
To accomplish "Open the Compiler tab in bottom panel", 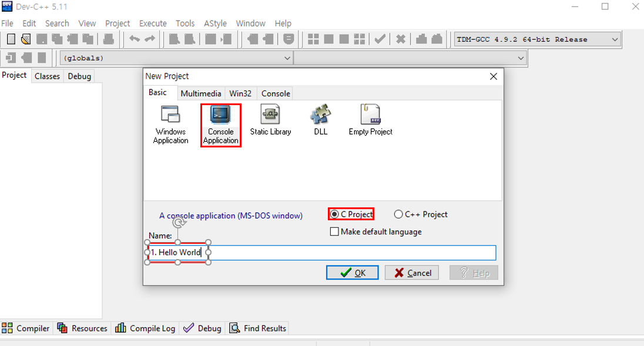I will [x=26, y=328].
